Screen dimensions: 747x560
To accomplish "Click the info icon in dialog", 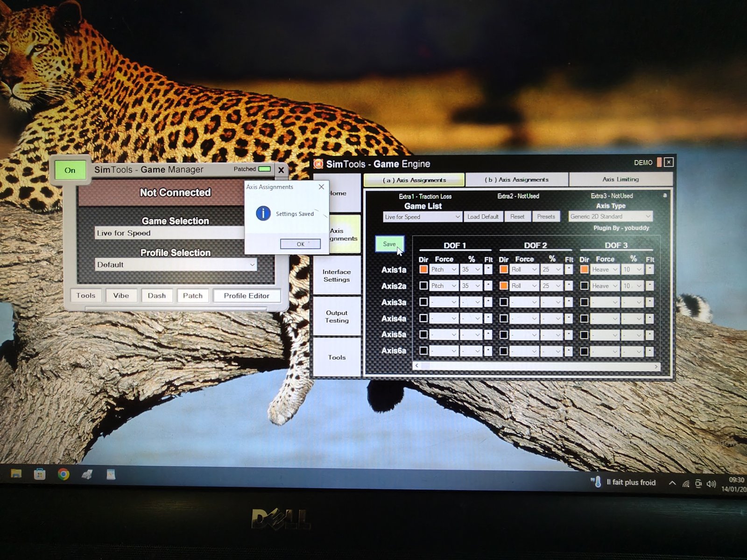I will (263, 213).
